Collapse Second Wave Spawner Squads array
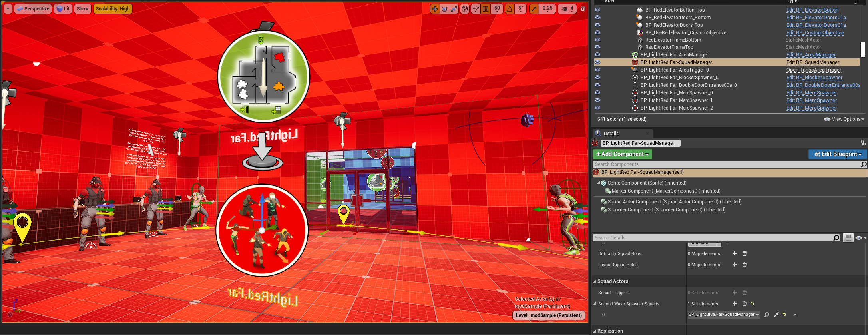Image resolution: width=868 pixels, height=335 pixels. click(x=595, y=304)
